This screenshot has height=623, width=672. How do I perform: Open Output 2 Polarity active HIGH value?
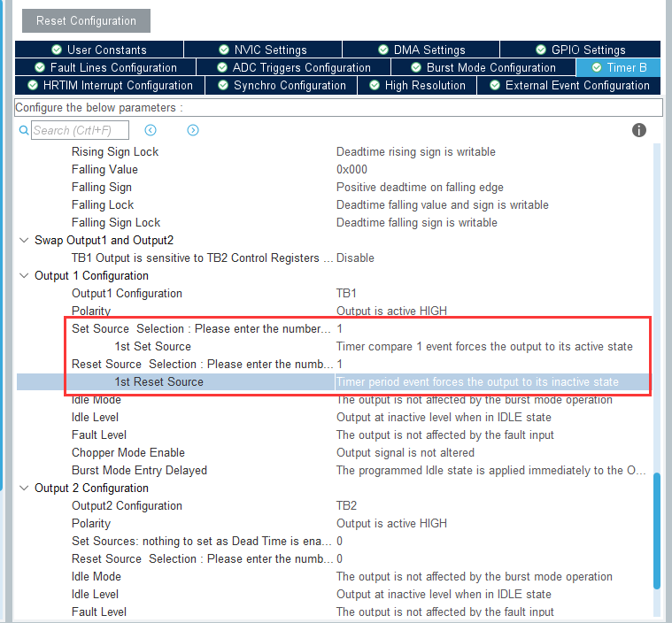pos(391,523)
